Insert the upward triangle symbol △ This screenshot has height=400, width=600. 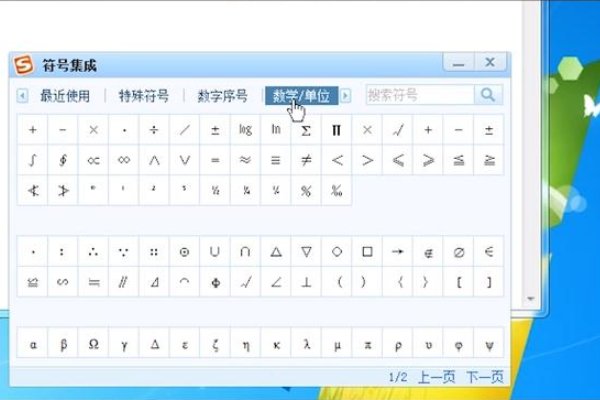(276, 252)
